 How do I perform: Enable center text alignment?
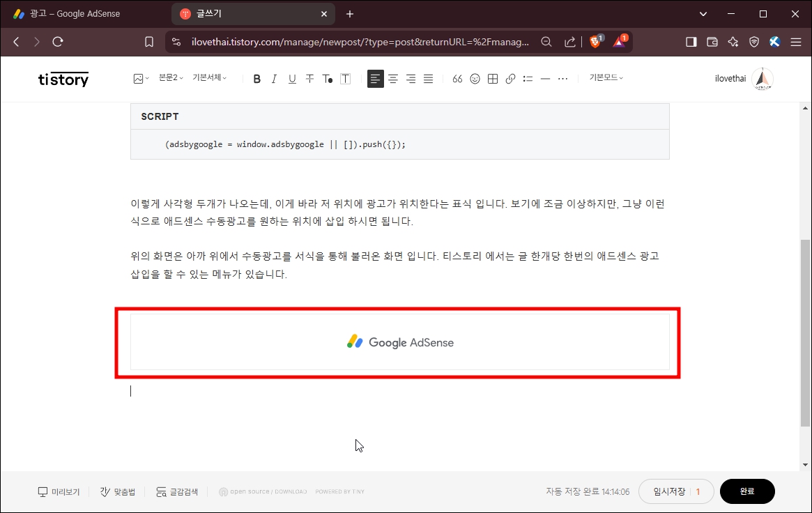click(x=393, y=78)
